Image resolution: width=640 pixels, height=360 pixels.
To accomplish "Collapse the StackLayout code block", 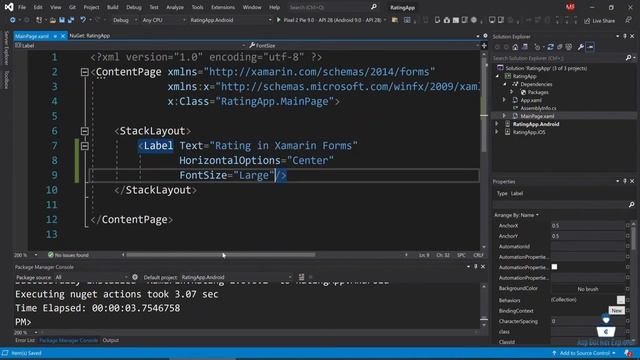I will [x=84, y=131].
